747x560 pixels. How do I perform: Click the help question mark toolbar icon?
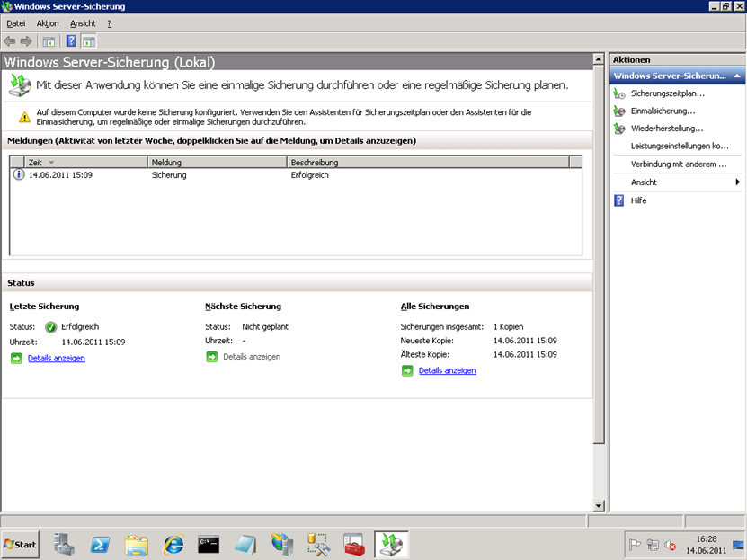pos(71,41)
